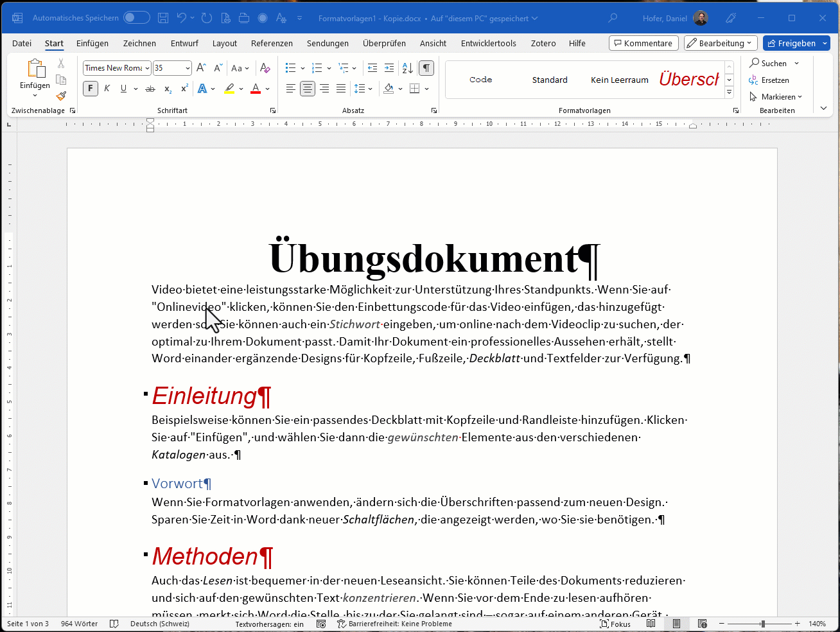The image size is (840, 632).
Task: Open Bearbeitung mode dropdown
Action: tap(721, 43)
